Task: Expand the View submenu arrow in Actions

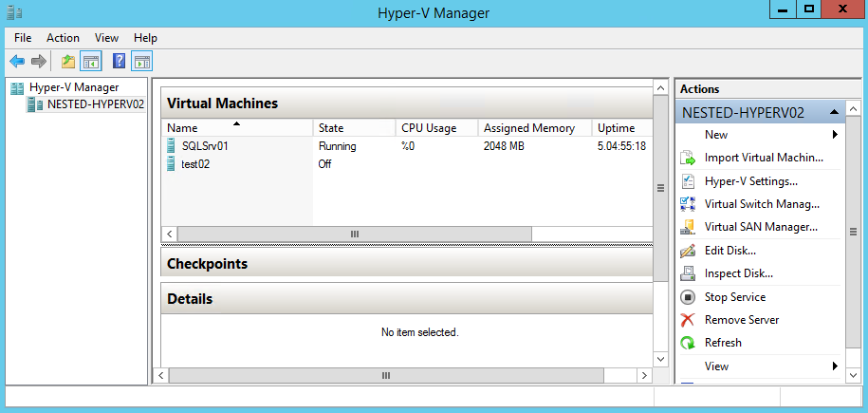Action: point(835,366)
